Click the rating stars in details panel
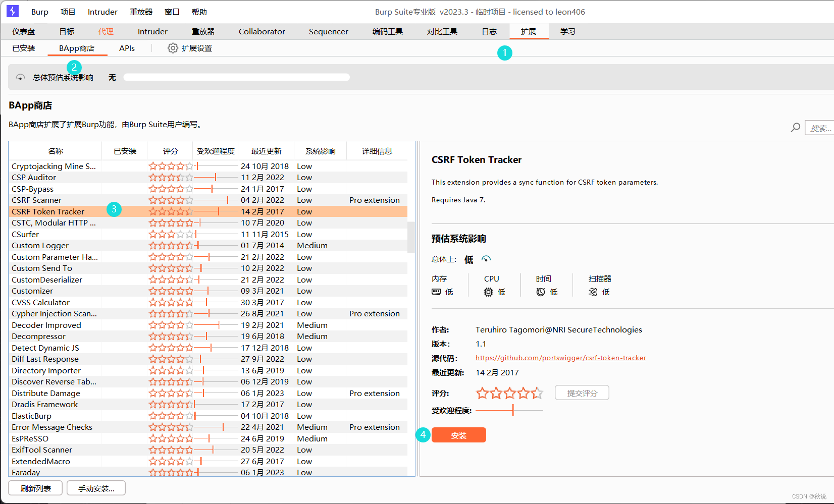Screen dimensions: 834x504 click(x=509, y=393)
